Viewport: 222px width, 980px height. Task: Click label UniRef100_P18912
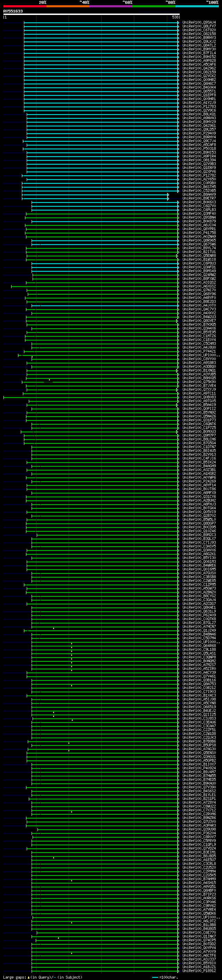tap(199, 971)
